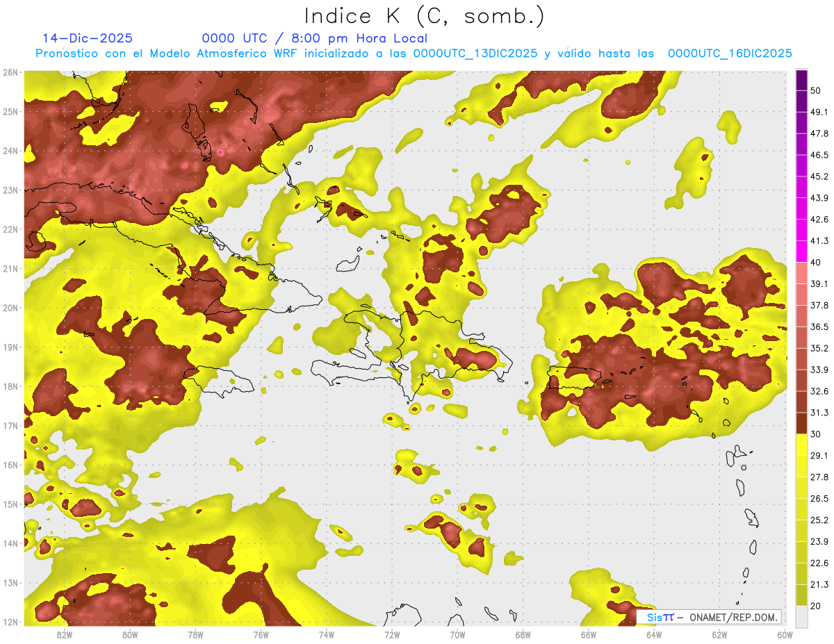
Task: Click the '13N' latitude label
Action: [10, 583]
